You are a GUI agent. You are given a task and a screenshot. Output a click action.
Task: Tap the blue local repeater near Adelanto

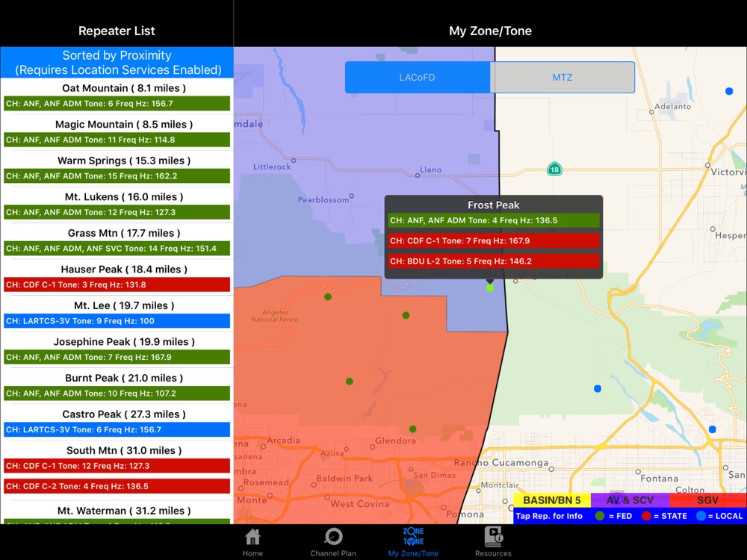[729, 91]
